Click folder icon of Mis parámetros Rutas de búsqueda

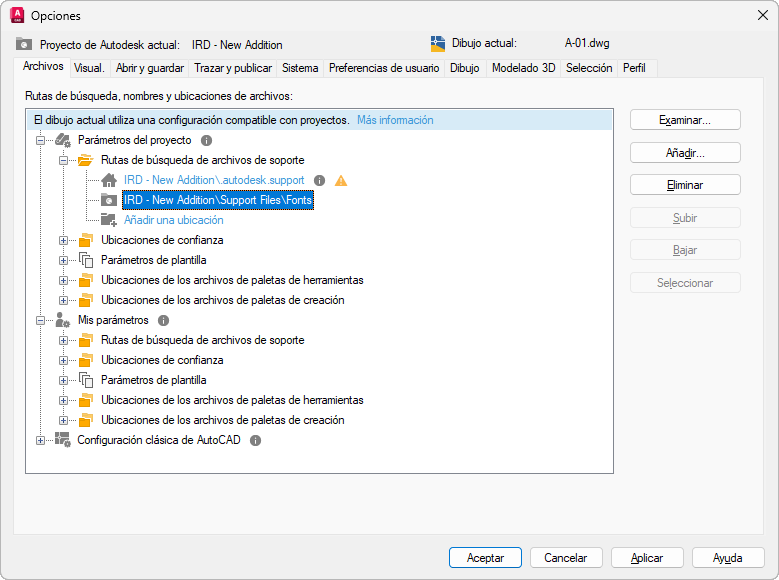[x=85, y=340]
